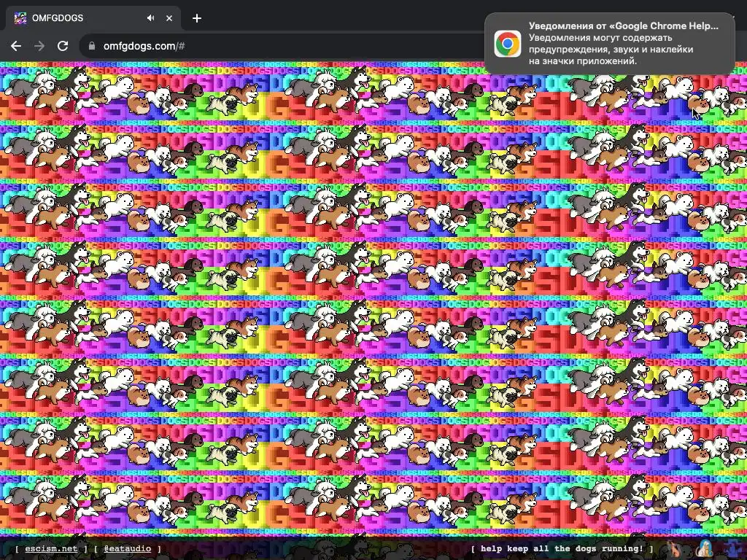Open the escism.net link
The image size is (747, 560).
pyautogui.click(x=51, y=548)
